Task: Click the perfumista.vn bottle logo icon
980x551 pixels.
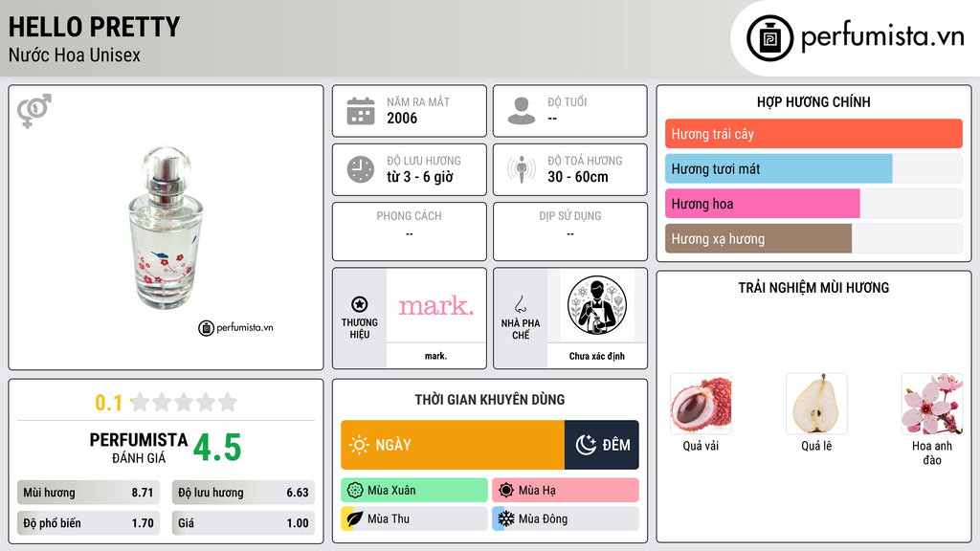Action: coord(770,38)
